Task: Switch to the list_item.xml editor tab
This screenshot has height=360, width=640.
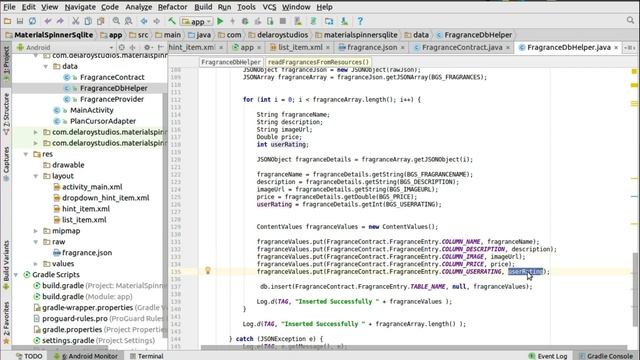Action: (300, 47)
